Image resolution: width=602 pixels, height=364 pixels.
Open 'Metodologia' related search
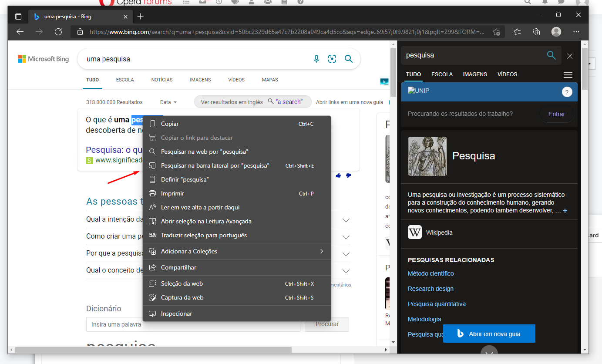tap(424, 319)
